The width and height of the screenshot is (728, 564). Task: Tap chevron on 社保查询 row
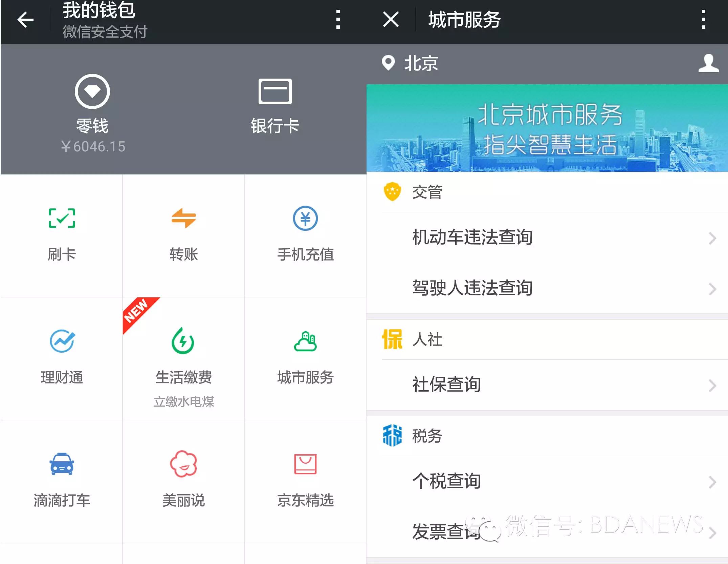pyautogui.click(x=712, y=386)
